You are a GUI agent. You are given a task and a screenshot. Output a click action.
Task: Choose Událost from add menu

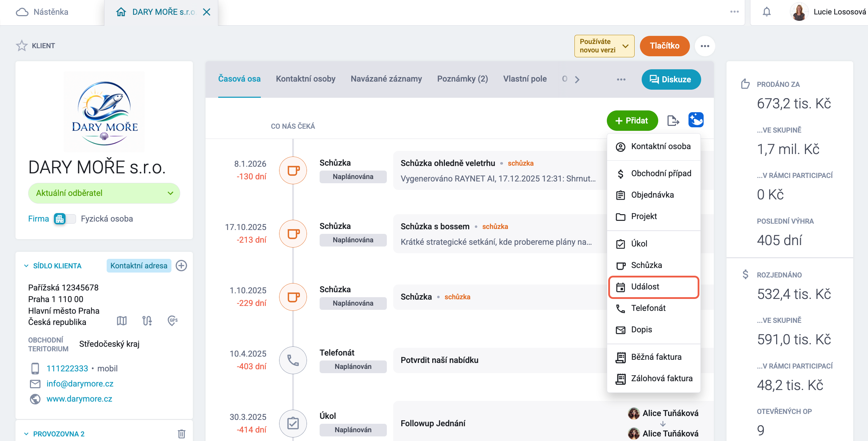pyautogui.click(x=654, y=287)
